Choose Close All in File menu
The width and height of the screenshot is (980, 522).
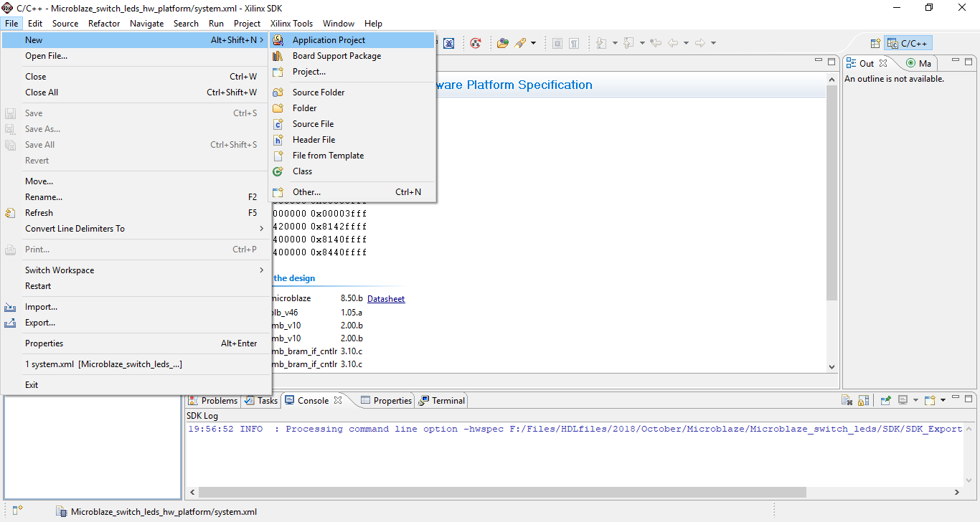136,92
